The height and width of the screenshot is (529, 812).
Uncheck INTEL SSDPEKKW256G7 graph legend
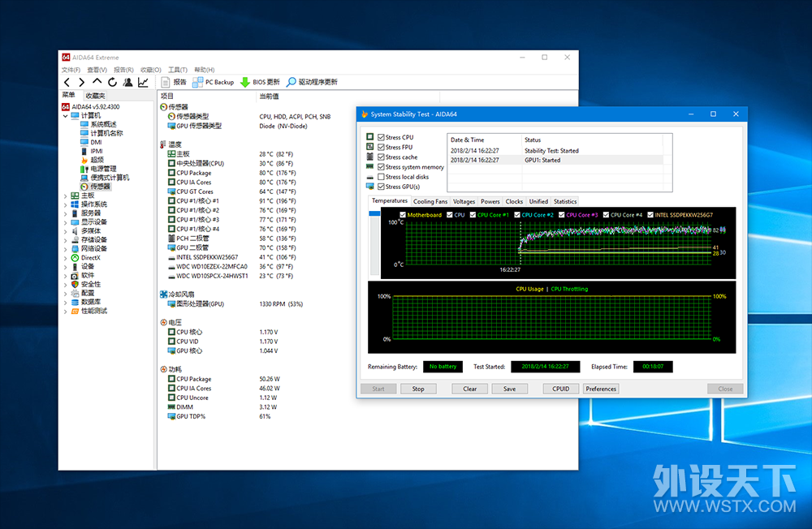(650, 215)
